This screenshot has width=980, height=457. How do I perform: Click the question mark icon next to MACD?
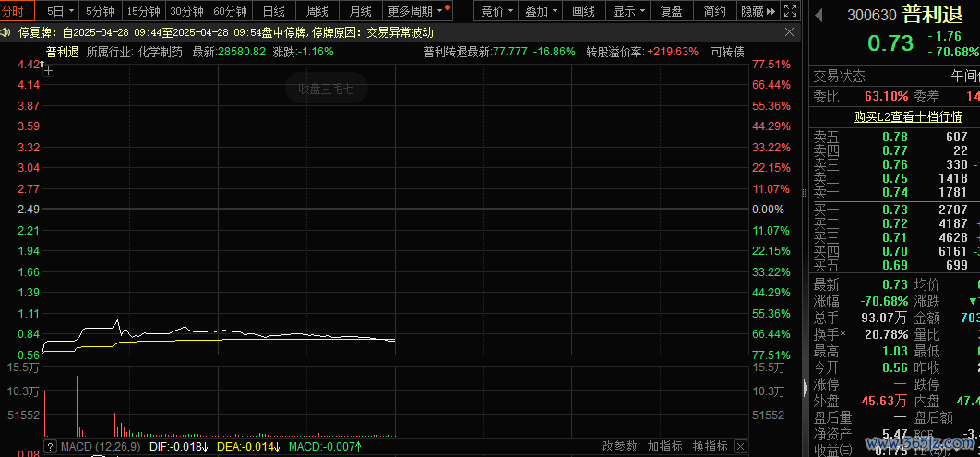click(49, 447)
